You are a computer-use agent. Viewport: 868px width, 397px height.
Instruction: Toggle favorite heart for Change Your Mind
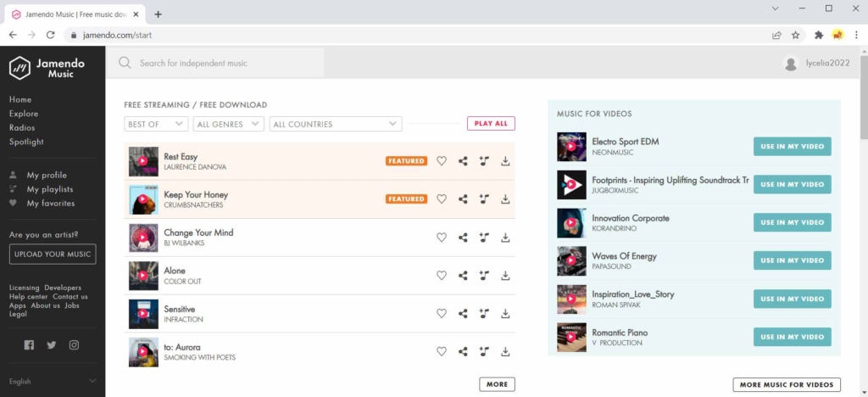coord(441,238)
